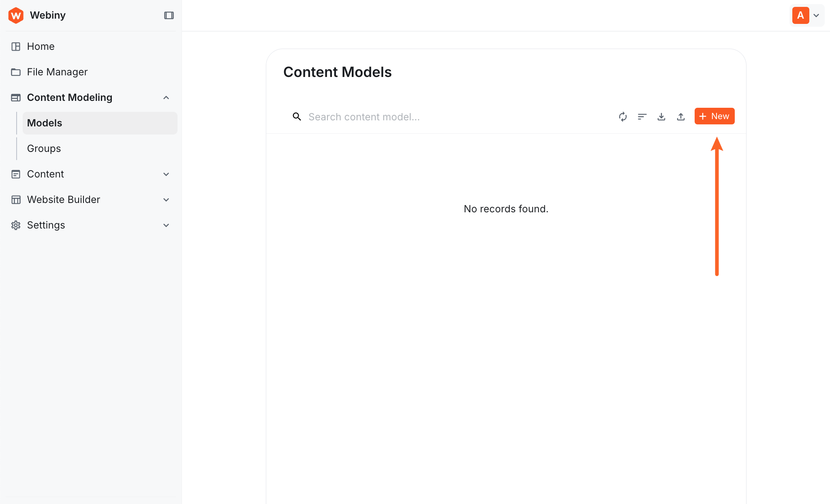Open Settings via the gear icon
This screenshot has width=830, height=504.
click(x=16, y=225)
